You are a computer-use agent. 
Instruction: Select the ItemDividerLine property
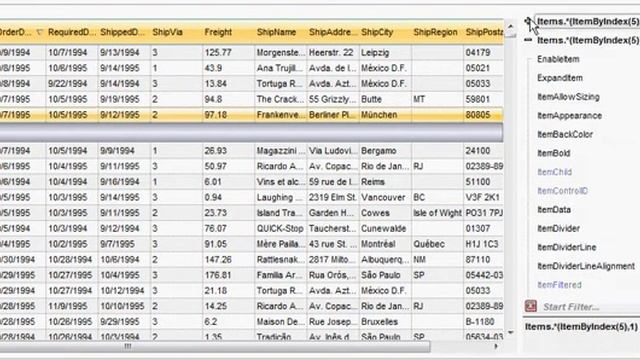(567, 247)
